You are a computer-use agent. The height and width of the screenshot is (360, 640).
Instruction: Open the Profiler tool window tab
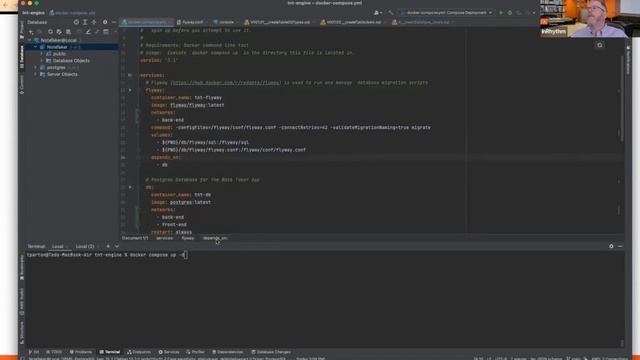point(196,352)
